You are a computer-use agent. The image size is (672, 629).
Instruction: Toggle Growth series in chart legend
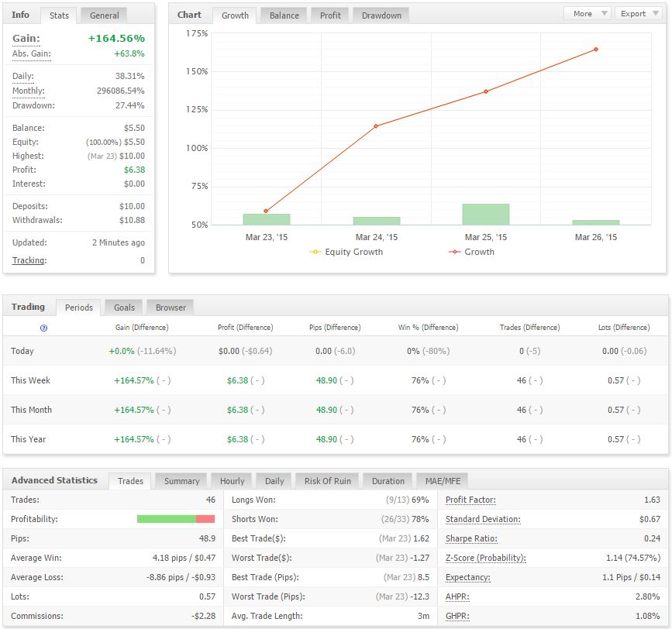pyautogui.click(x=455, y=252)
